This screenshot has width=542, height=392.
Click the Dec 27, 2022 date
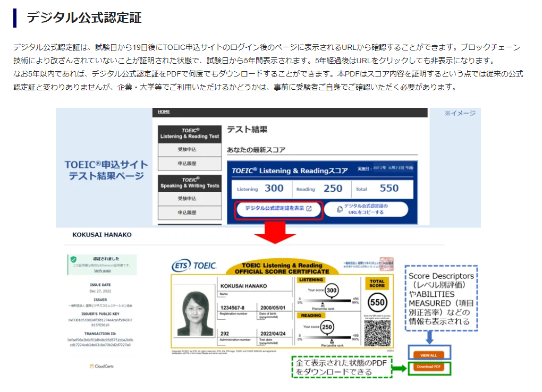[x=100, y=291]
